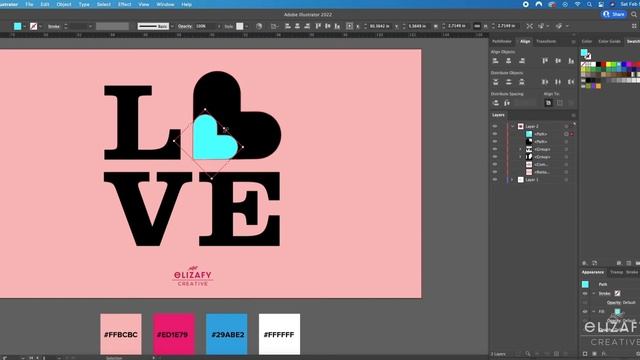Hide the Com... sublayer with its eye icon

coord(495,164)
